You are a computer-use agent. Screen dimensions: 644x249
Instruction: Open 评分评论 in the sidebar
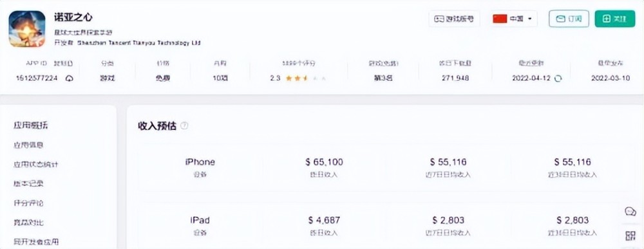click(x=28, y=203)
